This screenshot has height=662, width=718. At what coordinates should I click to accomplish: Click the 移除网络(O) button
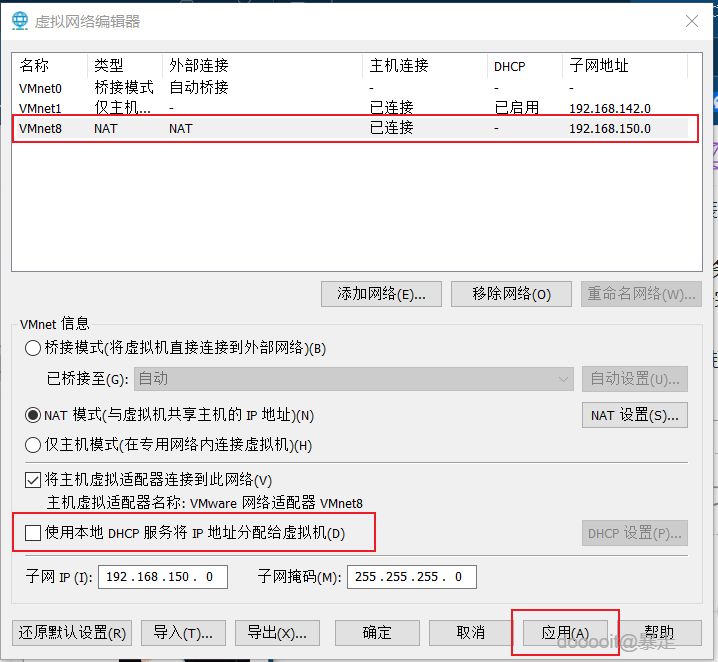click(511, 294)
